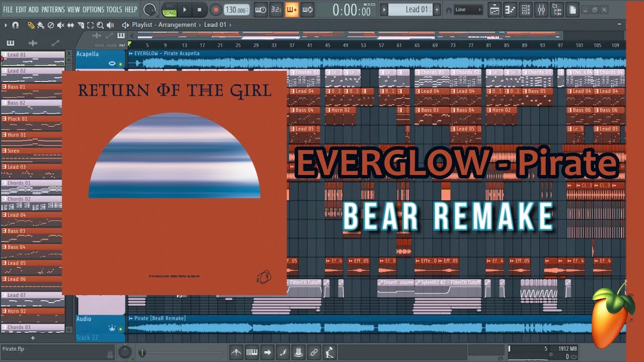Click the link chain icon in bottom toolbar
The width and height of the screenshot is (644, 362).
coord(314,352)
